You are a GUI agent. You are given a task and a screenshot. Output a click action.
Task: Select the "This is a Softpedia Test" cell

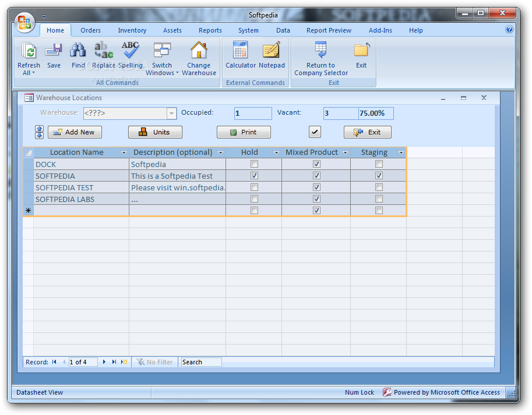(178, 176)
